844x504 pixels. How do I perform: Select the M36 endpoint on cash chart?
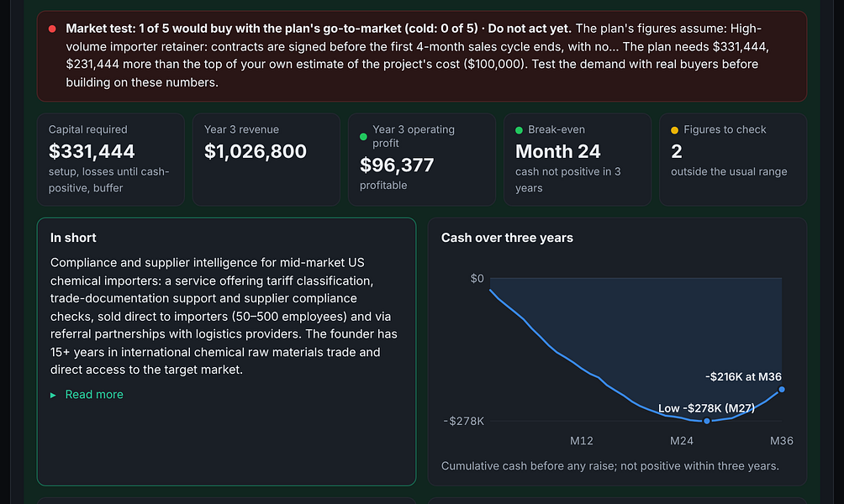point(782,390)
